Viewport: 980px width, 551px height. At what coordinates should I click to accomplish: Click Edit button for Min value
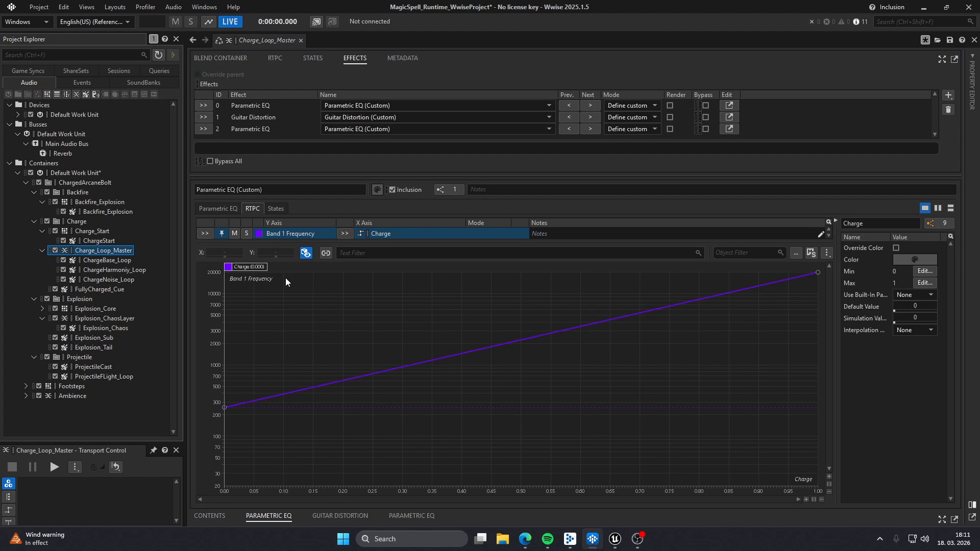tap(925, 271)
